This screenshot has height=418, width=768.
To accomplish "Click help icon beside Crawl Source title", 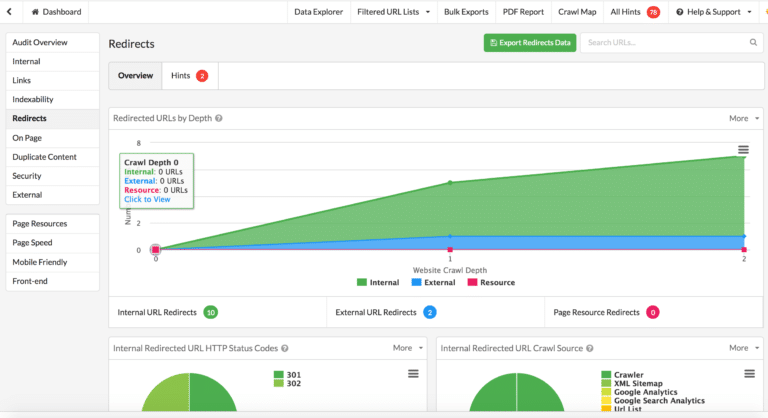I will point(590,348).
